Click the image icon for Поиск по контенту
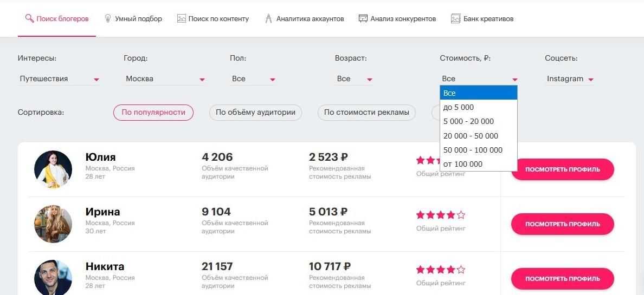Viewport: 644px width, 295px height. pos(182,18)
